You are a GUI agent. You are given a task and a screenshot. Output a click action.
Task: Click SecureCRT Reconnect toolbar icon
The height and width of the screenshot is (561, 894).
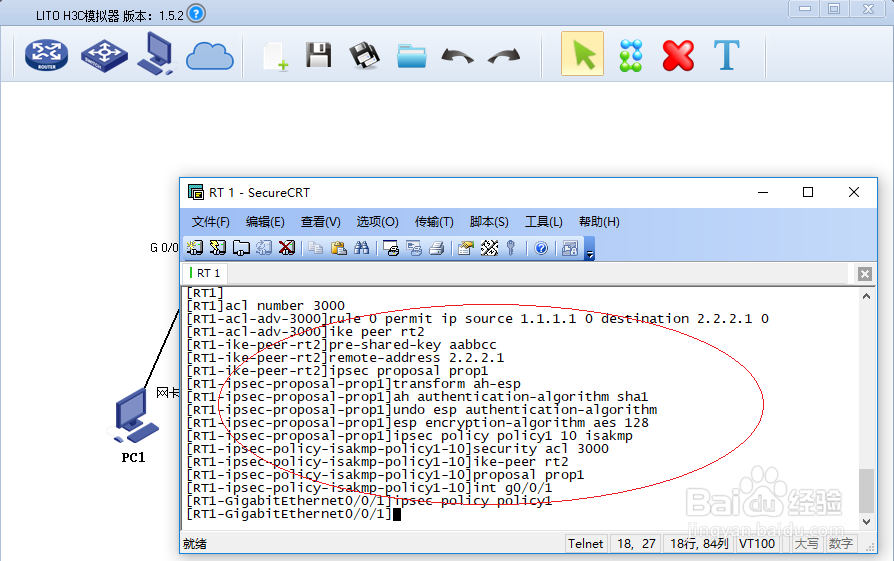coord(263,248)
